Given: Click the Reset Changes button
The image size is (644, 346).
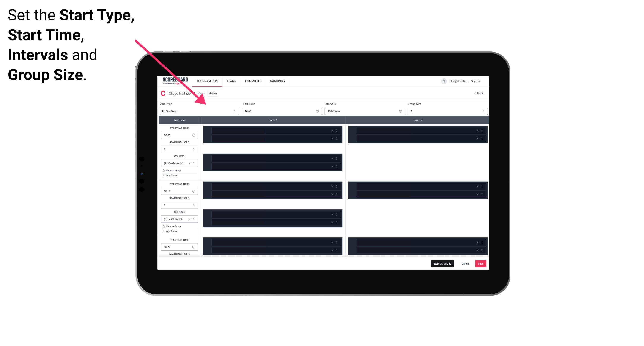Looking at the screenshot, I should (442, 264).
